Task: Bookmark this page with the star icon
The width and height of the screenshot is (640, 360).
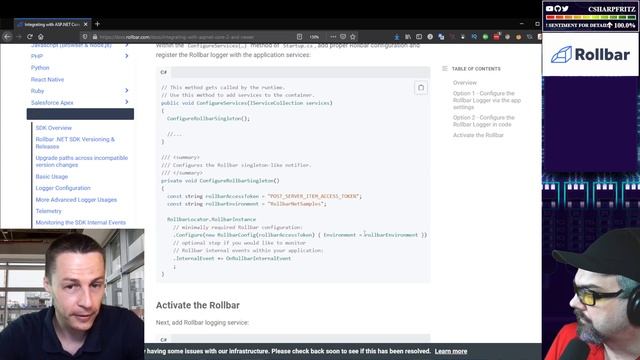Action: tap(353, 36)
